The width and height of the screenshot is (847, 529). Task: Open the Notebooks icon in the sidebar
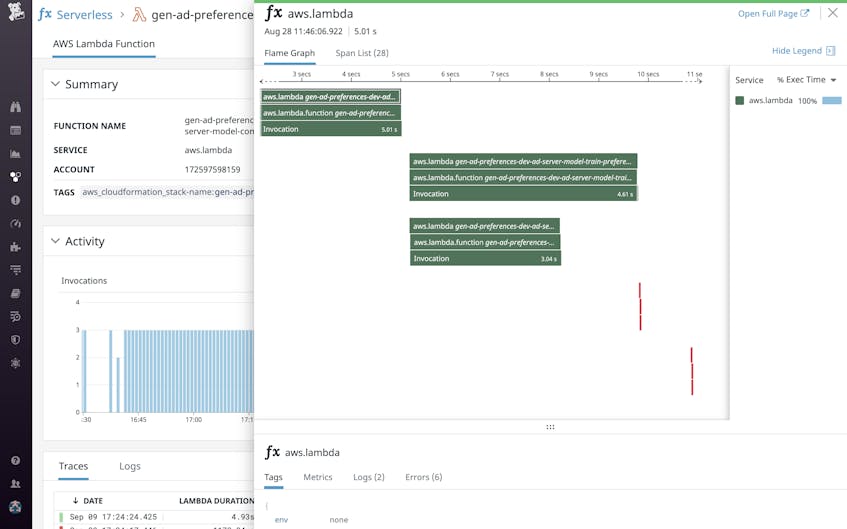15,293
